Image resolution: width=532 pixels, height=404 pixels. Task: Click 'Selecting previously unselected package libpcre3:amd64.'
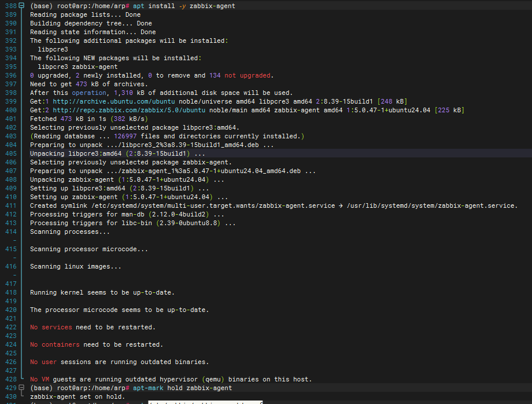135,127
